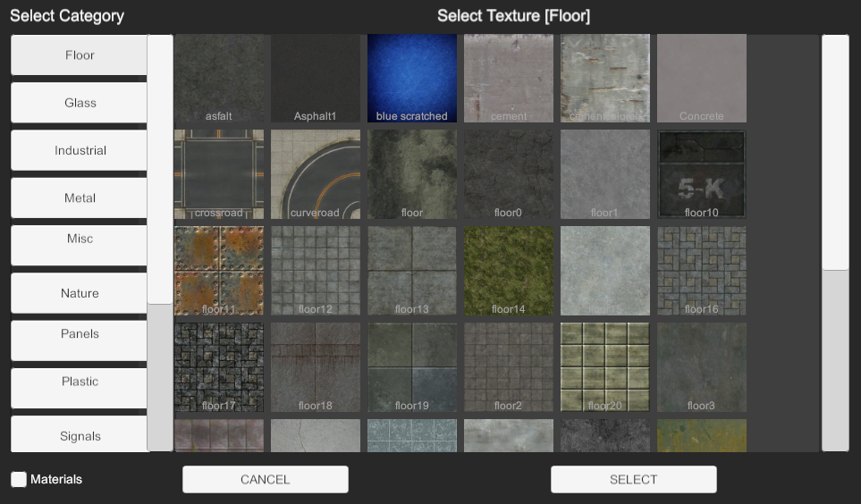Viewport: 861px width, 504px height.
Task: Select the Plastic category
Action: click(x=79, y=388)
